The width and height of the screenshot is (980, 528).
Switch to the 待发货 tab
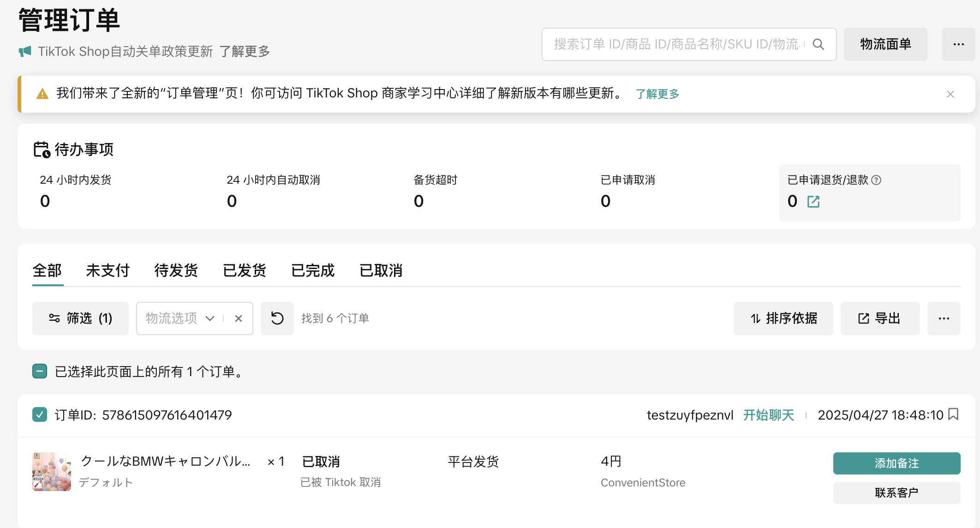[x=176, y=270]
